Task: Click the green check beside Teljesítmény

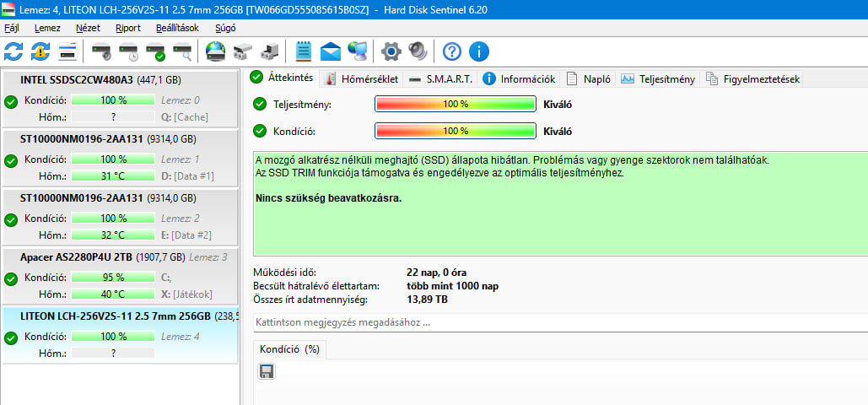Action: click(x=259, y=104)
